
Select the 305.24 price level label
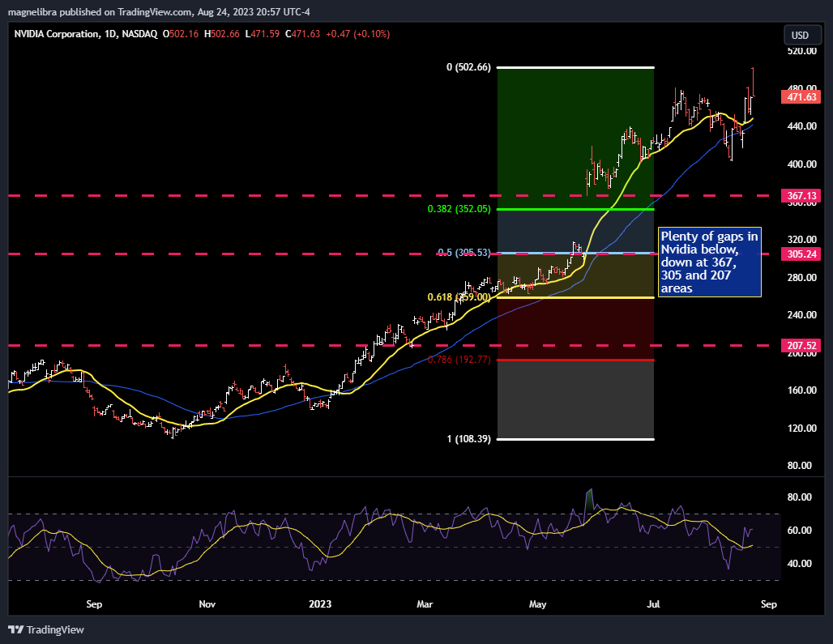(x=801, y=254)
